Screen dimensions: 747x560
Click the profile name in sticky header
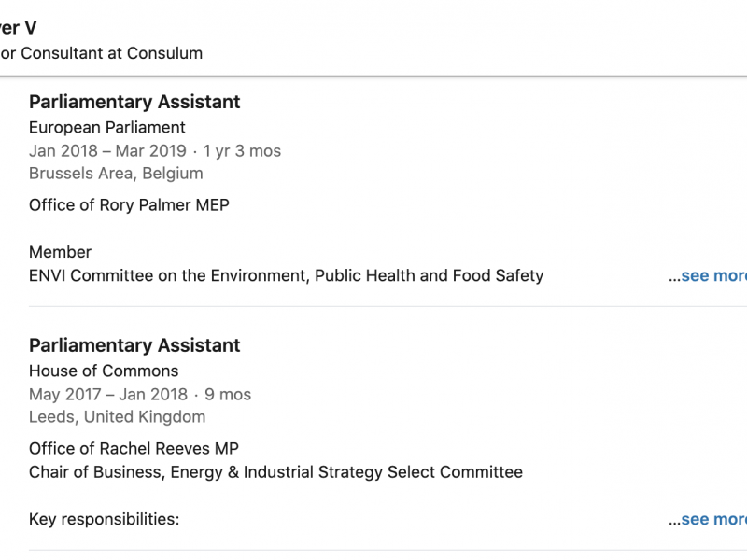[19, 28]
